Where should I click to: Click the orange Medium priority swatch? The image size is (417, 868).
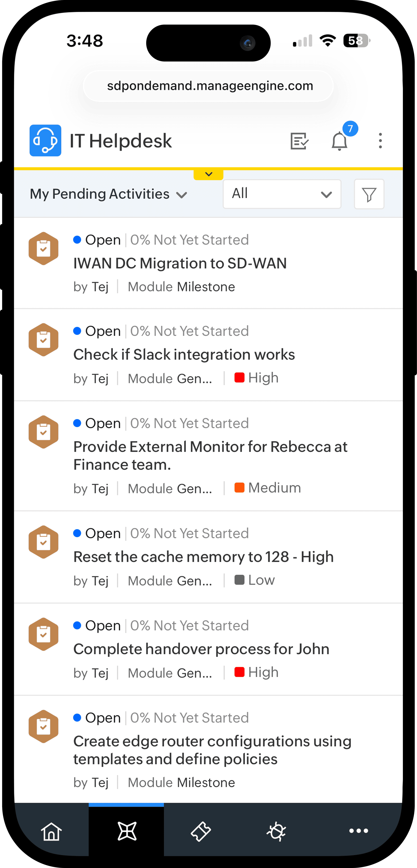(239, 488)
